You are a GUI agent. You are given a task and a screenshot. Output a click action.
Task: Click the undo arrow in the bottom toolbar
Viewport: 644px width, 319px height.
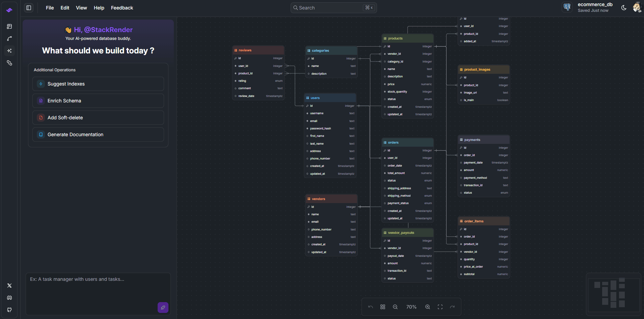click(x=370, y=306)
